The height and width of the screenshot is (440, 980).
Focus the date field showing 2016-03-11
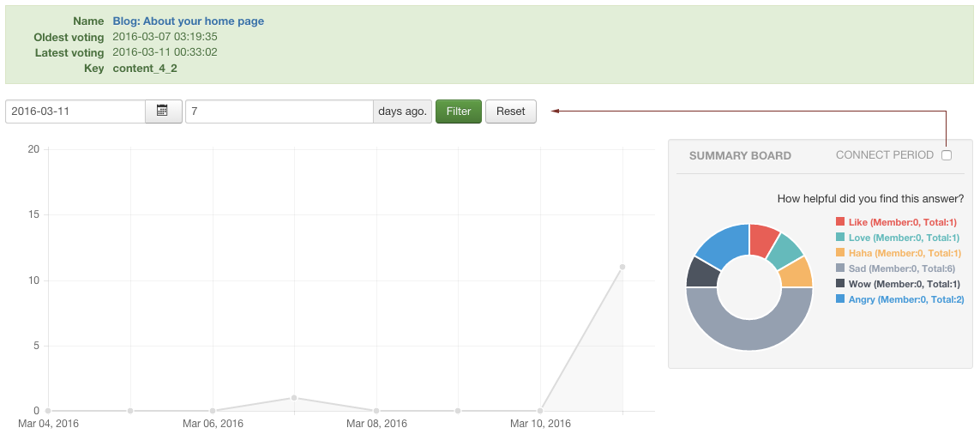pyautogui.click(x=75, y=112)
